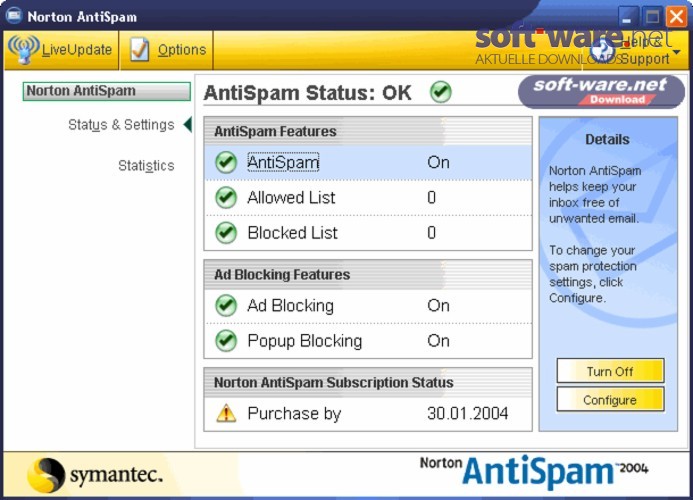Select the Blocked List row
The height and width of the screenshot is (500, 693).
point(368,233)
